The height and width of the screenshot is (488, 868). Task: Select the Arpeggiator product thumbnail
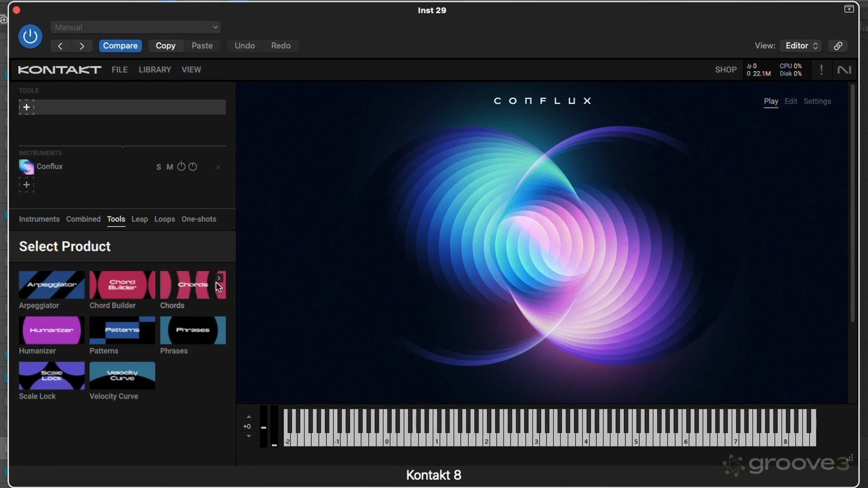pos(52,285)
